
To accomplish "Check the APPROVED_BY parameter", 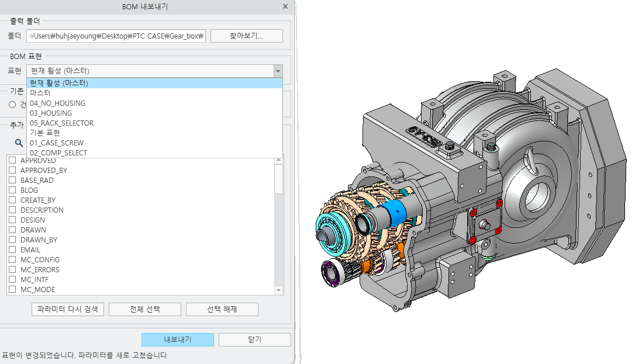I will [x=12, y=170].
